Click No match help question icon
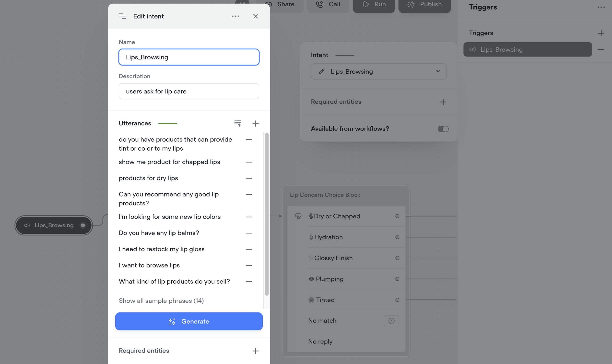Image resolution: width=612 pixels, height=364 pixels. click(x=391, y=320)
